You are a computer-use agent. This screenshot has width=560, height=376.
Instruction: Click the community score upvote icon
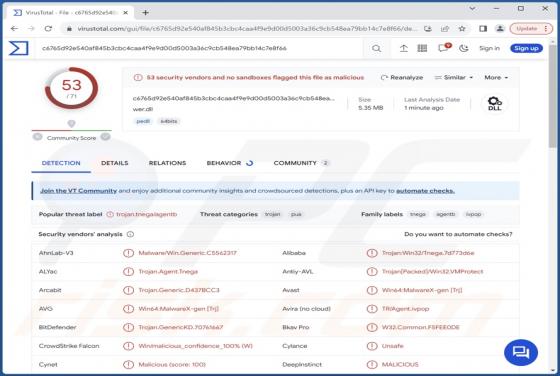pyautogui.click(x=105, y=137)
